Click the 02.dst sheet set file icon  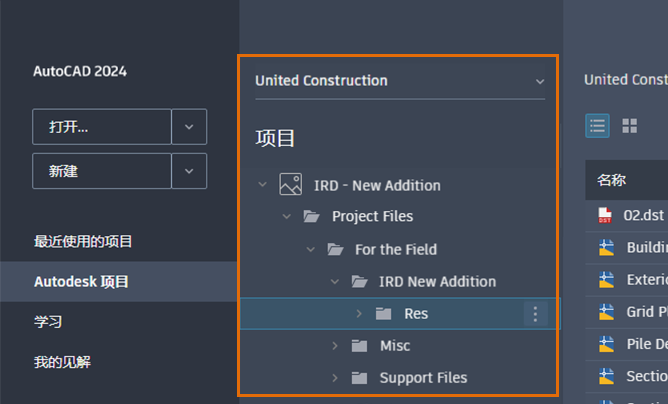click(605, 215)
